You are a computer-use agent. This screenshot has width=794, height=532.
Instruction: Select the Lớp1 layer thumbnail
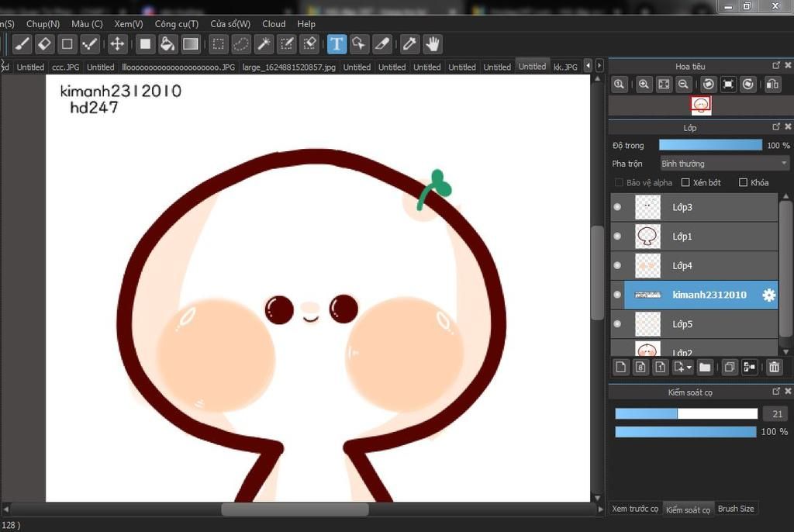(647, 236)
